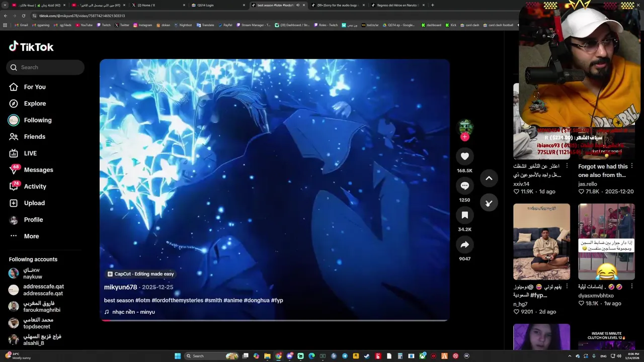Click the #donghua hashtag
The image size is (644, 362).
pos(257,300)
